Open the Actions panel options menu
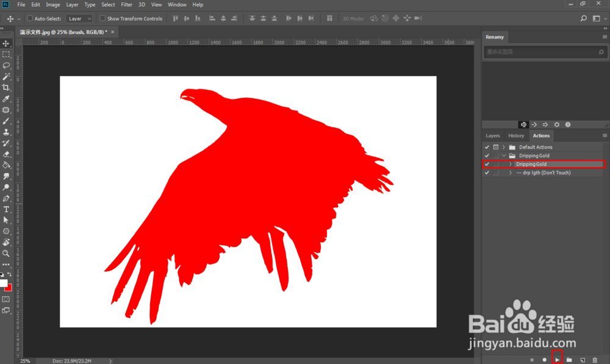Image resolution: width=610 pixels, height=364 pixels. [x=605, y=136]
